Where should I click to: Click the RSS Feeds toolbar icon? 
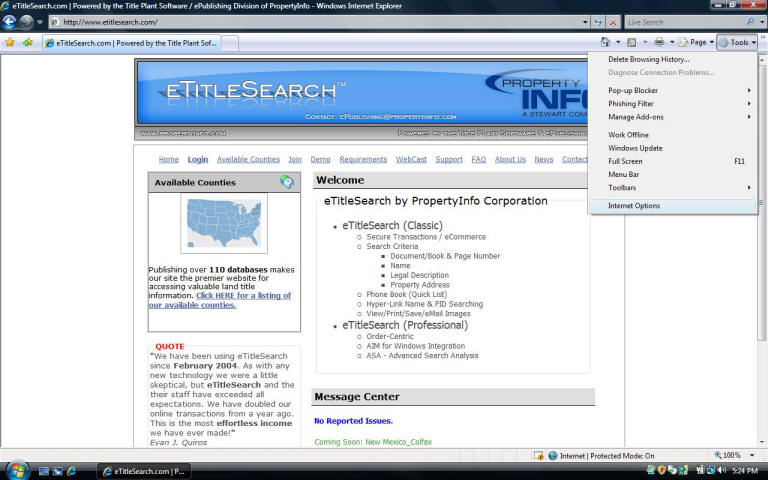(x=632, y=43)
